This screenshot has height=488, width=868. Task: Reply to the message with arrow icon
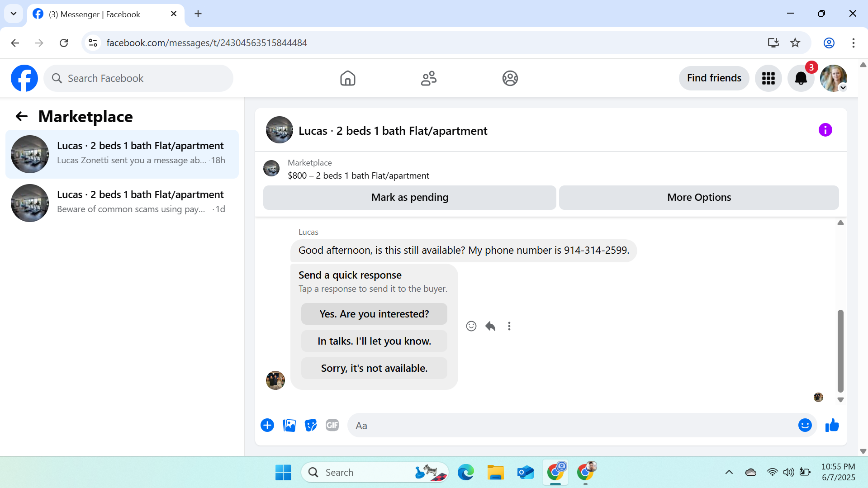click(x=490, y=326)
